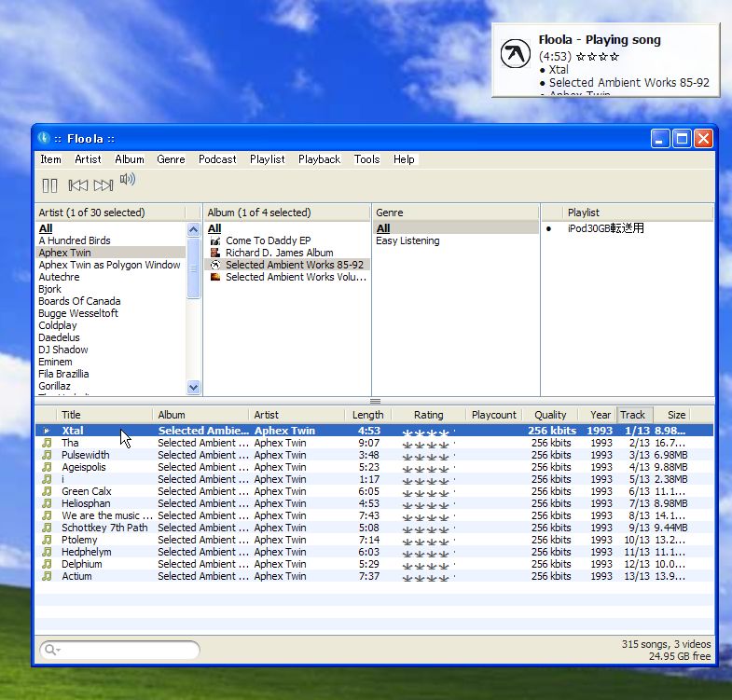
Task: Click the note icon beside Ageispolis
Action: point(47,467)
